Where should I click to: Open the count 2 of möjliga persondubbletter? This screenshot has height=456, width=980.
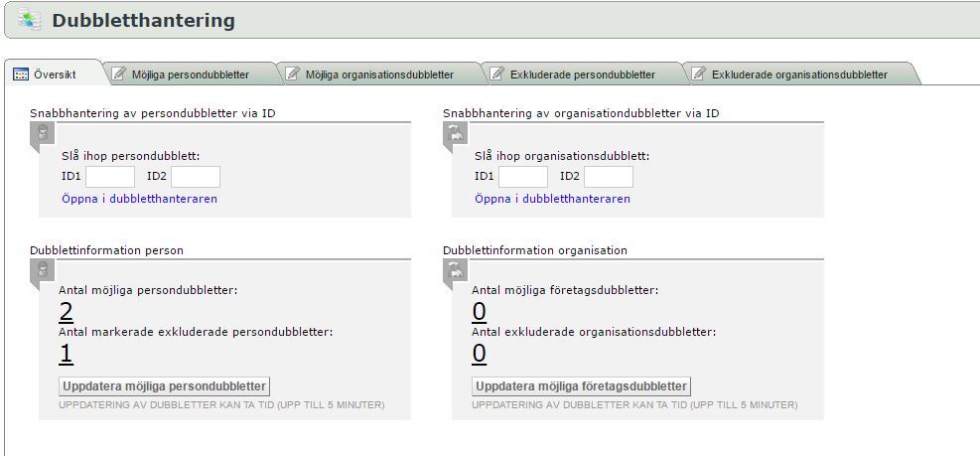pyautogui.click(x=66, y=312)
